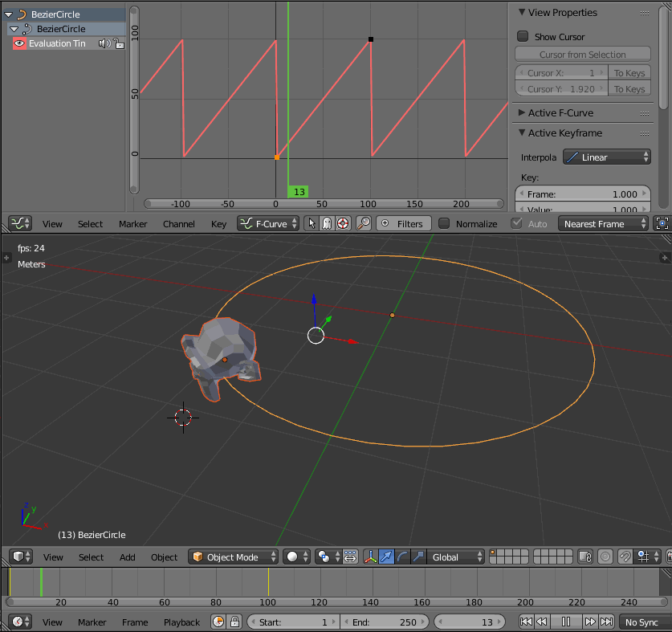Click the 3D manipulator axes toggle icon
Screen dimensions: 672x632
coord(371,557)
